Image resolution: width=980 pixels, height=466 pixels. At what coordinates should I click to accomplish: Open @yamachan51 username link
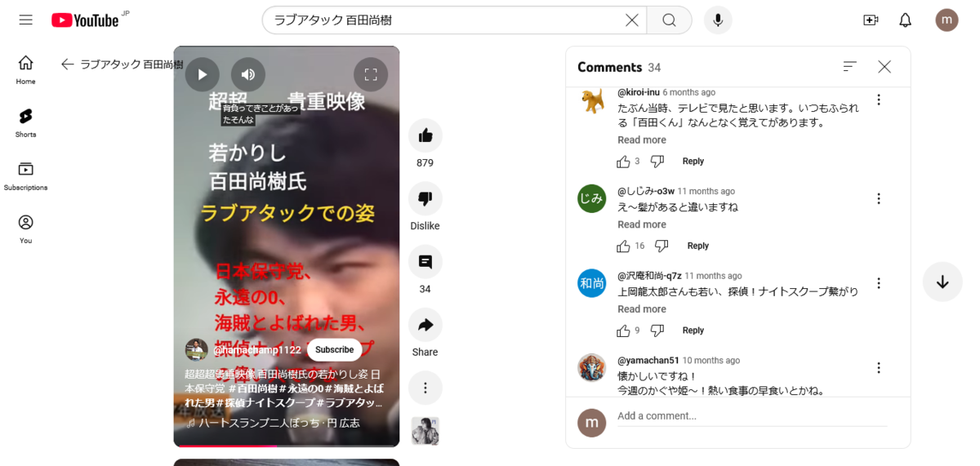point(648,360)
